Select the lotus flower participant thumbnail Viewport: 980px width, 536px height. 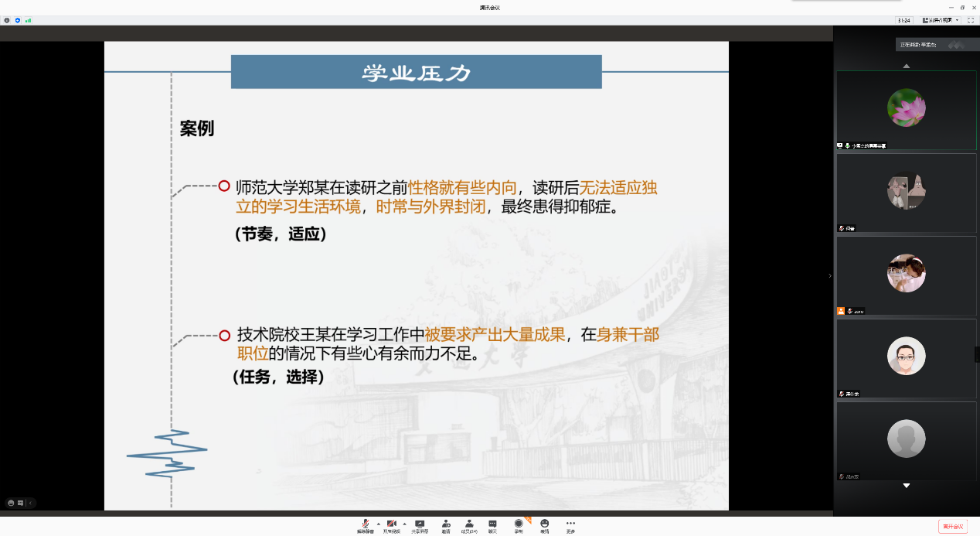point(906,108)
